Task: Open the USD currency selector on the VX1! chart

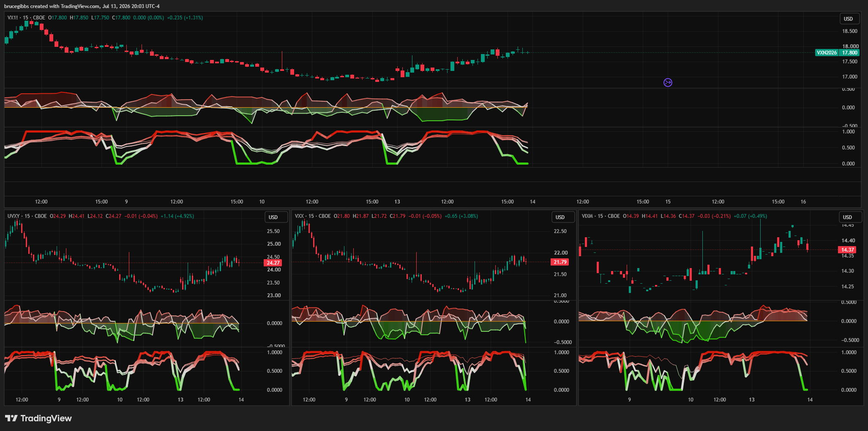Action: (x=849, y=19)
